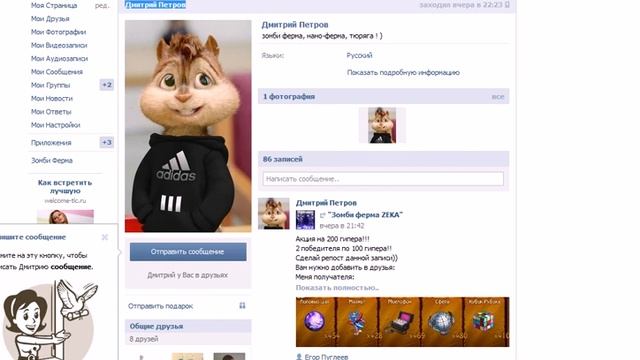Go to Мои Видеозаписи

point(59,45)
